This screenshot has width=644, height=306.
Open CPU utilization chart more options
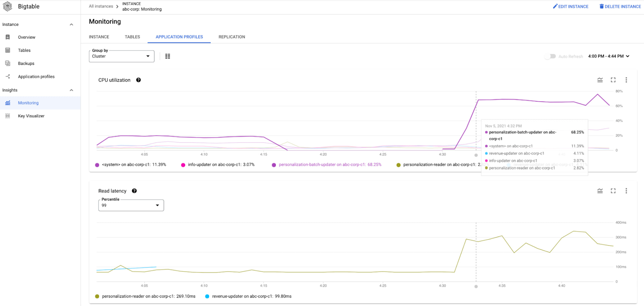[x=626, y=80]
